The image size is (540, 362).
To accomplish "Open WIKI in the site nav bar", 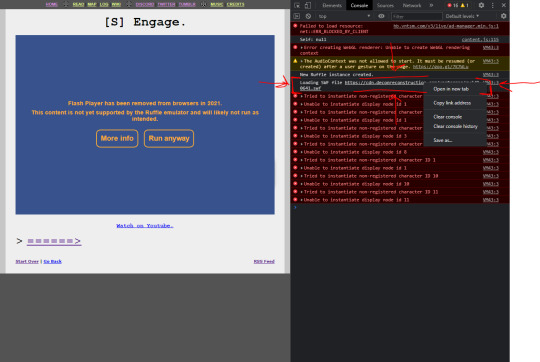I will click(x=116, y=4).
